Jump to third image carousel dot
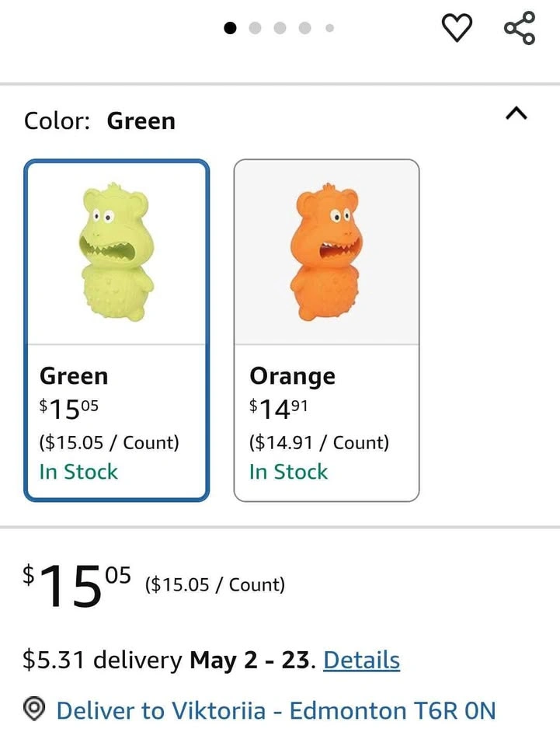Screen dimensions: 560x746 click(280, 28)
